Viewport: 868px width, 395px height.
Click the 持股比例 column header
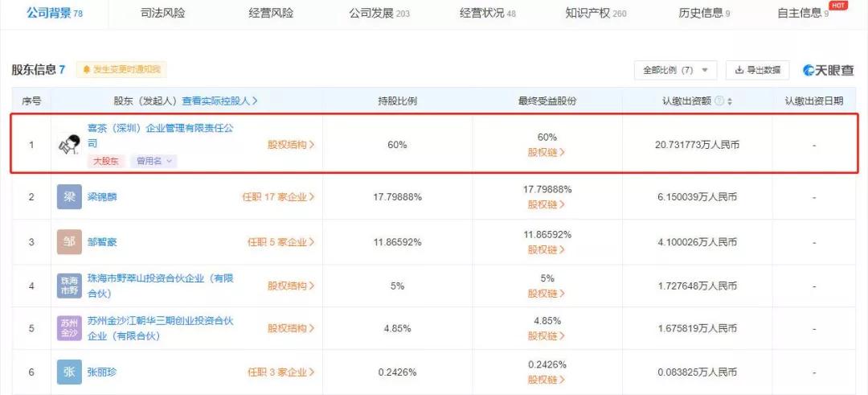[x=398, y=101]
